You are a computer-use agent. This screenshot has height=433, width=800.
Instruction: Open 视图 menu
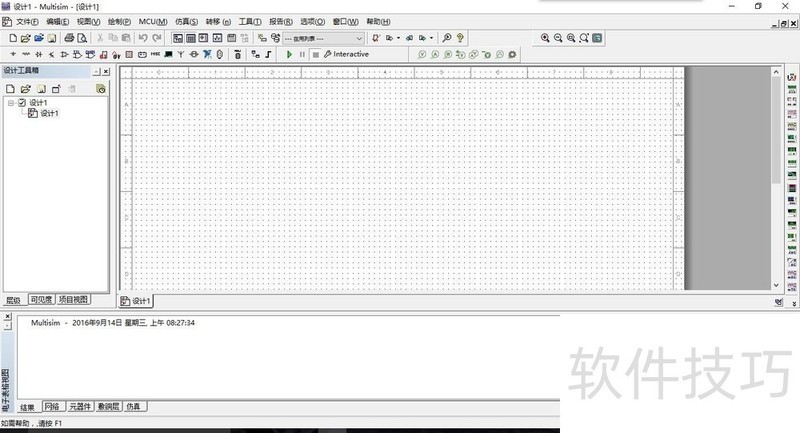click(x=88, y=22)
